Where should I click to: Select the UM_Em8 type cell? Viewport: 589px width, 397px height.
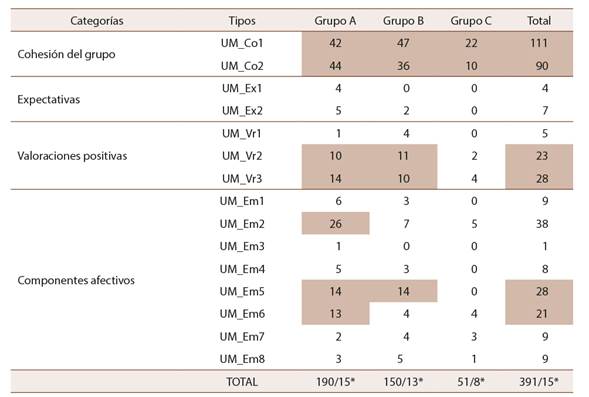[x=242, y=359]
